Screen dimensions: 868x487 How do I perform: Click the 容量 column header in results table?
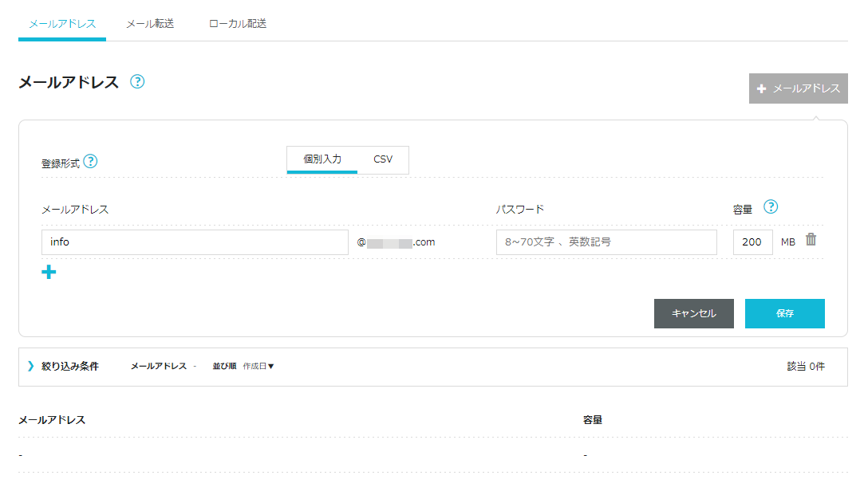[593, 419]
